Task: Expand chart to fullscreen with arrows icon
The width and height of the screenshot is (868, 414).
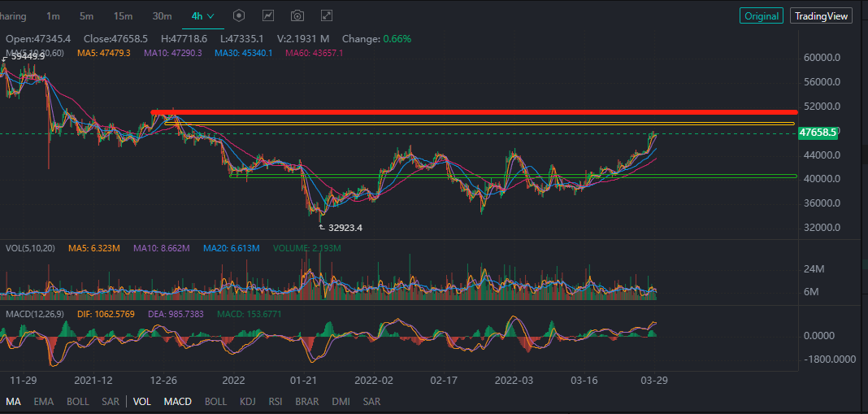Action: [x=327, y=15]
